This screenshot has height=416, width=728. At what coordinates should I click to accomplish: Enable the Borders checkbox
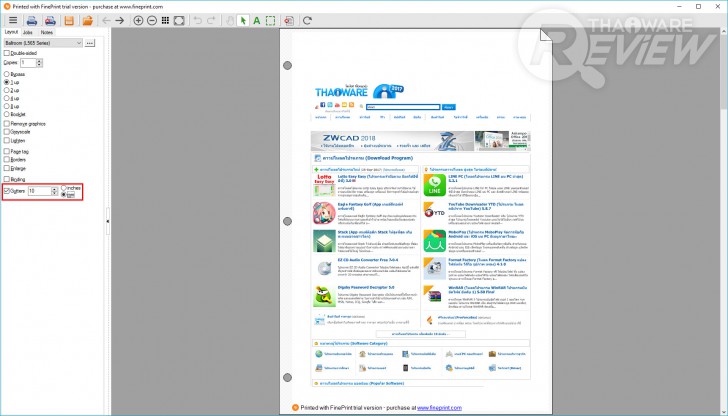[6, 159]
